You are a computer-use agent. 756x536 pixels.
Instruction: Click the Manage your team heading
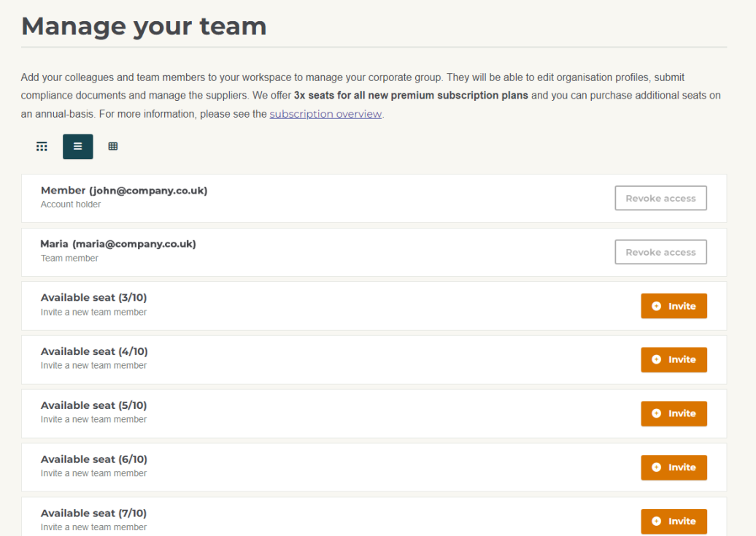144,26
